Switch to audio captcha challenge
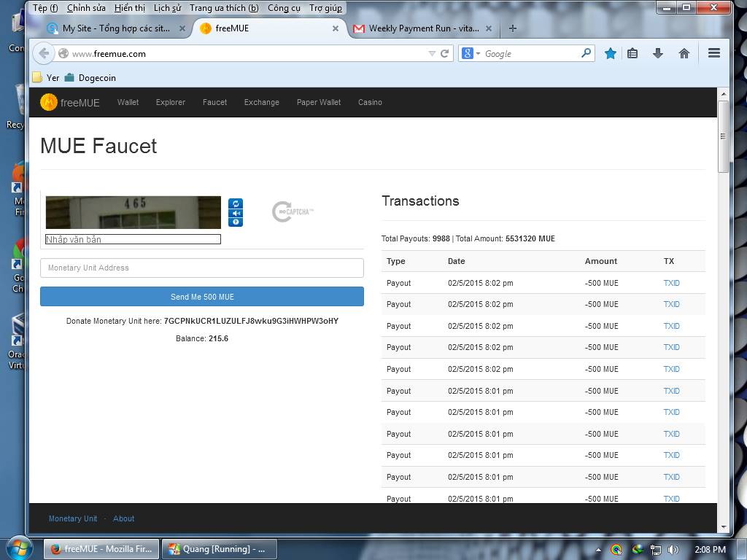 pyautogui.click(x=236, y=213)
